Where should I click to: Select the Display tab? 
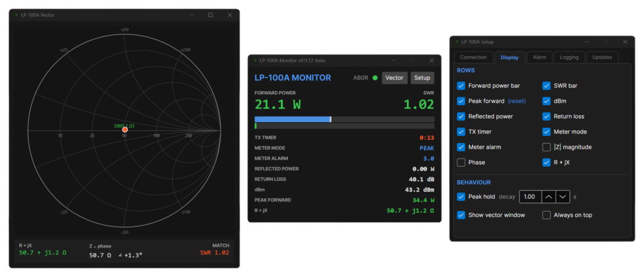click(x=509, y=57)
